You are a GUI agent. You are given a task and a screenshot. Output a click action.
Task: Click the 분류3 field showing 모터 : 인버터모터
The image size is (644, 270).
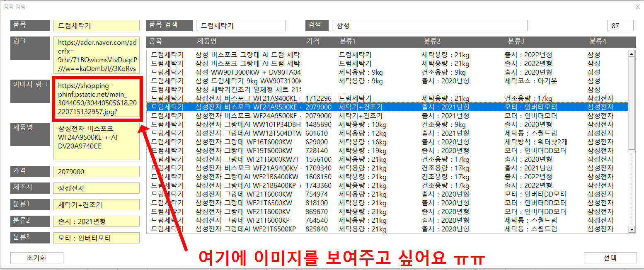(x=96, y=238)
